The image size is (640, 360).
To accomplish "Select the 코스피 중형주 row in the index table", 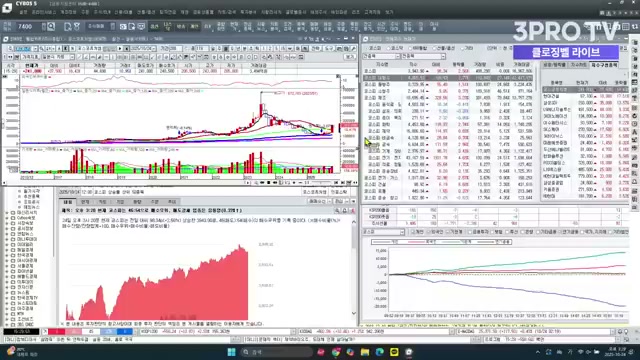I will (x=448, y=84).
